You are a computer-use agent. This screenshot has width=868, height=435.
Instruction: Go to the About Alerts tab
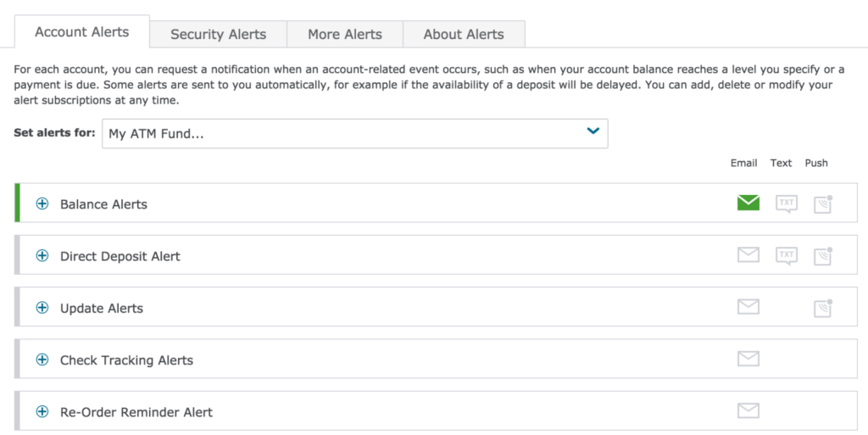(x=464, y=34)
